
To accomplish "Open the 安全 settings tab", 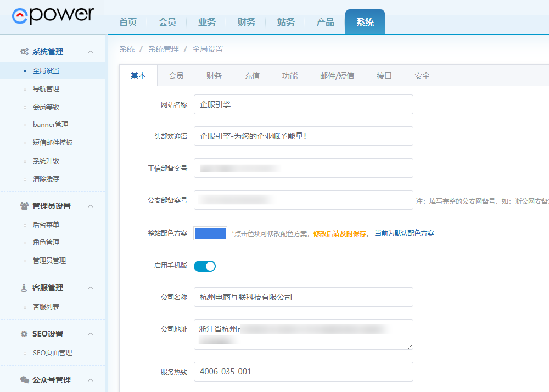I will point(422,76).
